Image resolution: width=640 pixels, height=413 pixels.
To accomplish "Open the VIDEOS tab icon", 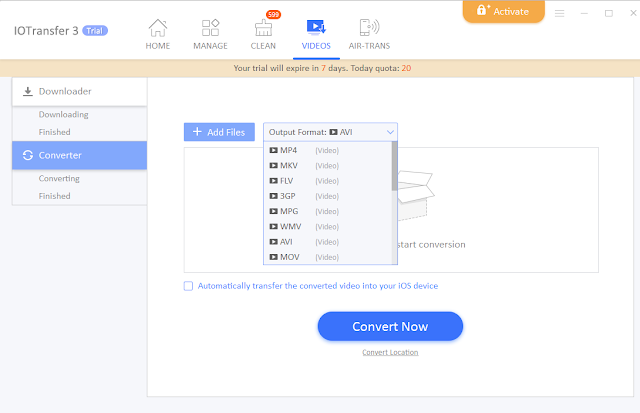I will tap(316, 27).
